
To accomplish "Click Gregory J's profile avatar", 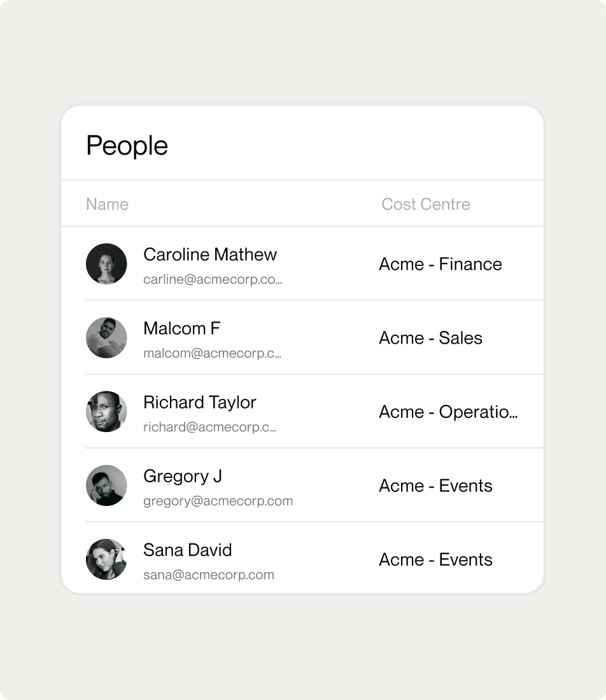I will (x=106, y=486).
